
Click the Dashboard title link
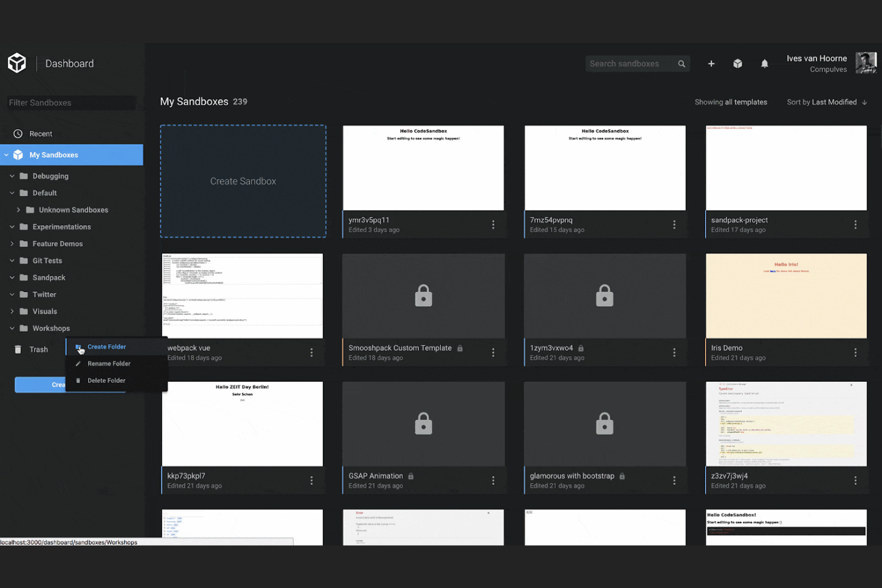69,64
